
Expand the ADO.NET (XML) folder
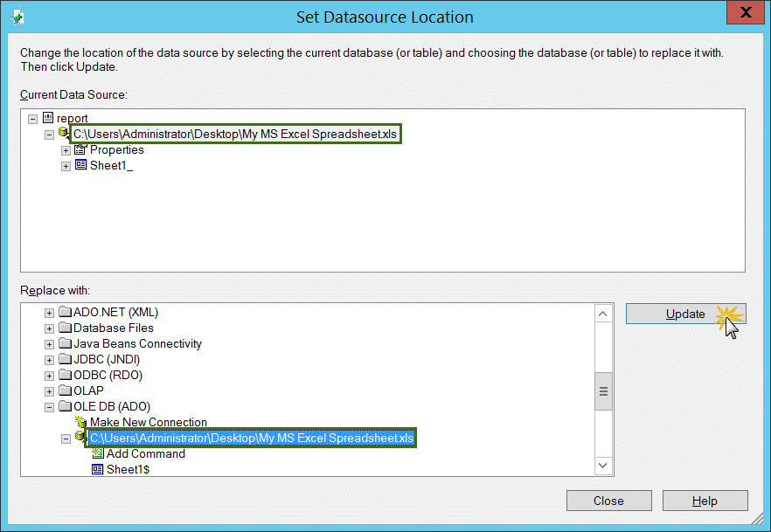[50, 313]
